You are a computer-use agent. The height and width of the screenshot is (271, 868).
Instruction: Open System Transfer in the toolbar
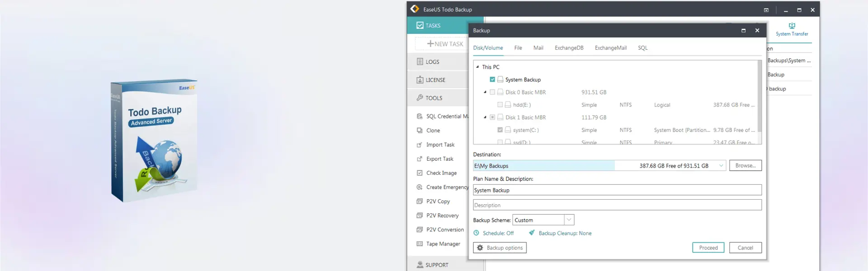pyautogui.click(x=792, y=29)
